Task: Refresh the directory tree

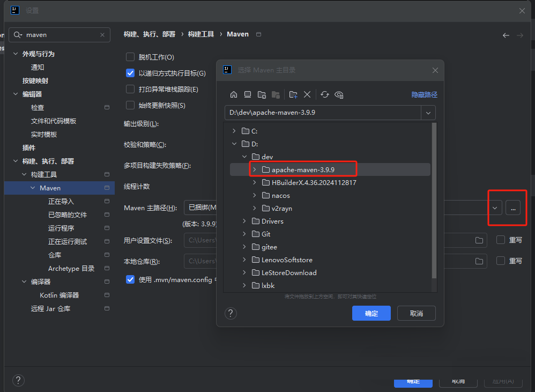Action: (325, 94)
